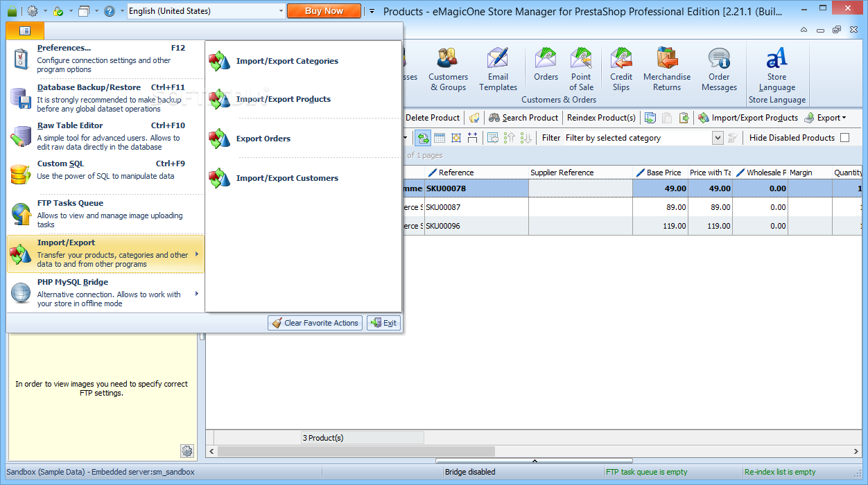Open Merchandise Returns ribbon icon
Screen dimensions: 868x485
click(667, 69)
